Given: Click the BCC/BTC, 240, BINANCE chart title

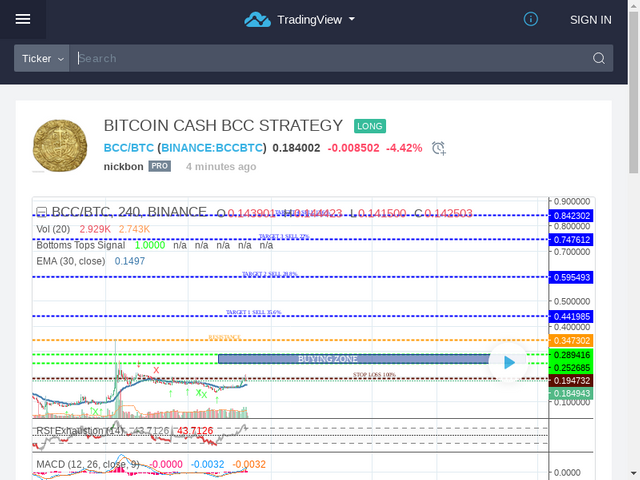Looking at the screenshot, I should pyautogui.click(x=129, y=212).
